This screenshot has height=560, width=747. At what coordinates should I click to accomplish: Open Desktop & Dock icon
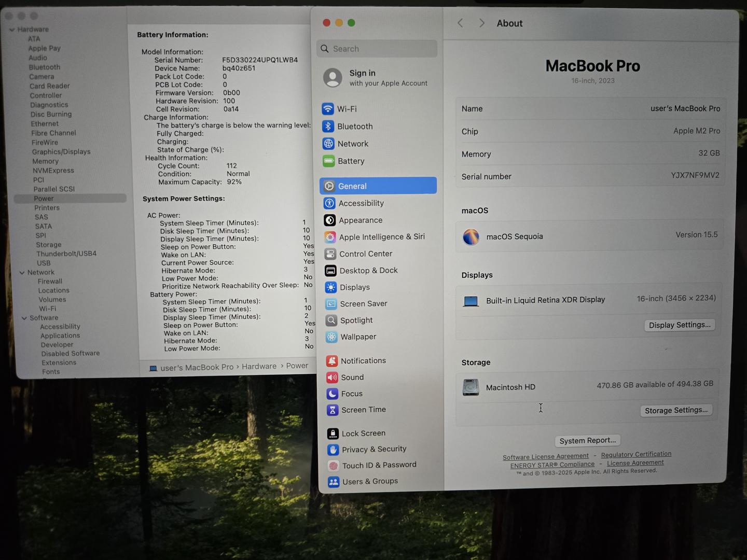point(330,271)
